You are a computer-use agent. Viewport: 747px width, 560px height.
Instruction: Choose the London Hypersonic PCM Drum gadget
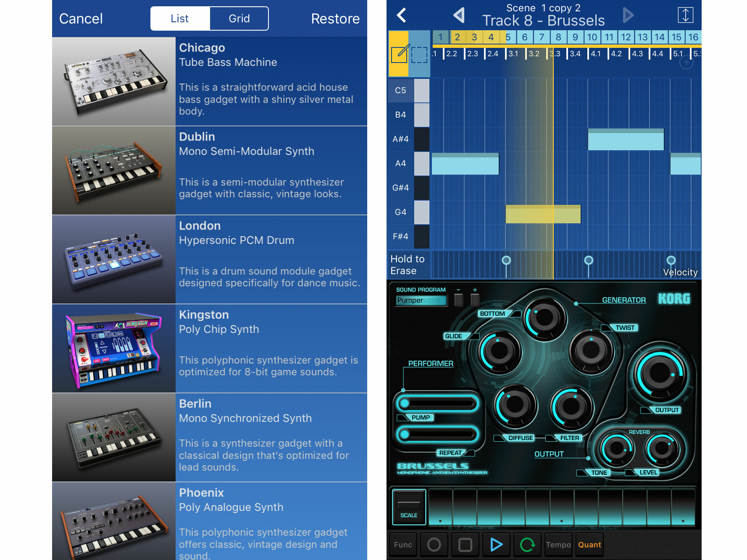[210, 259]
